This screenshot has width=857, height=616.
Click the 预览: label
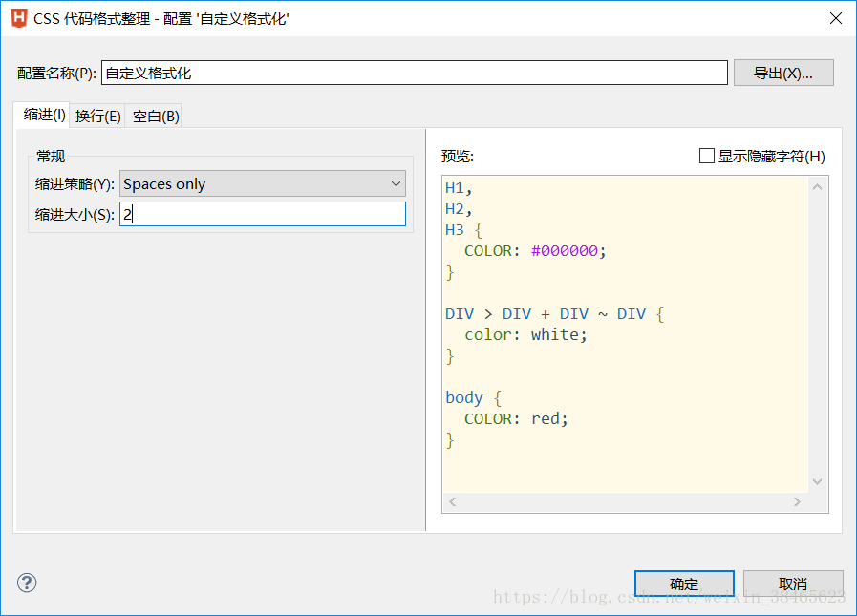pos(458,157)
